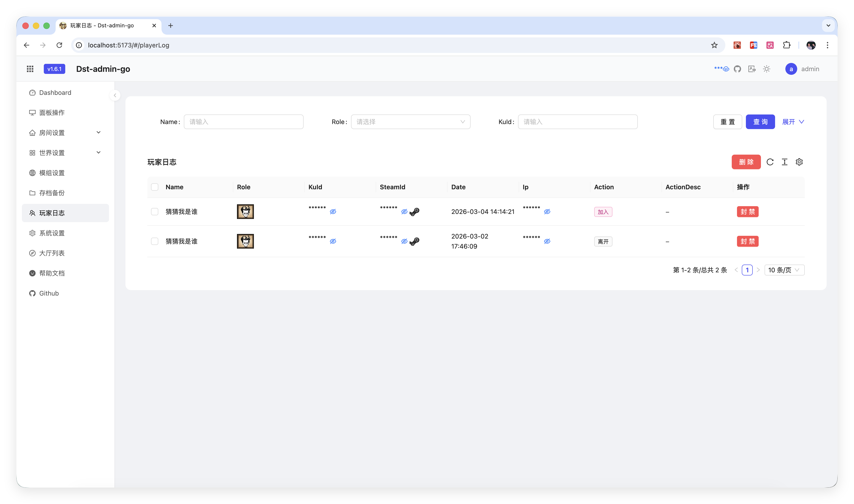
Task: Focus the Name search input
Action: pyautogui.click(x=243, y=122)
